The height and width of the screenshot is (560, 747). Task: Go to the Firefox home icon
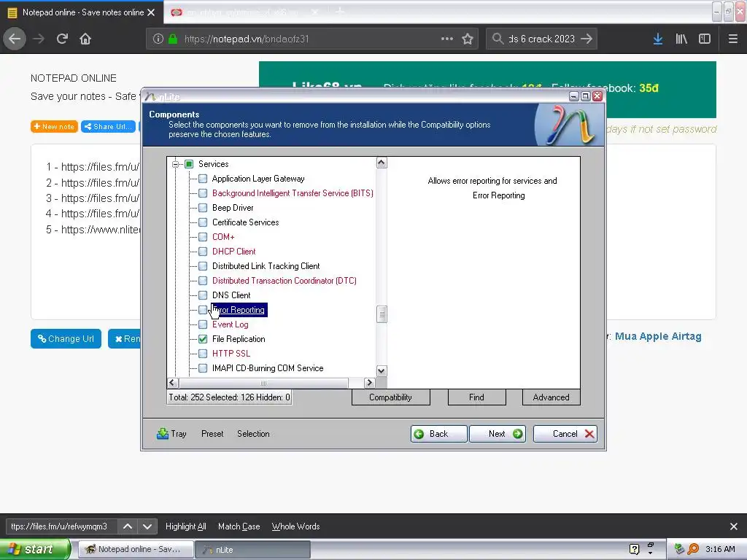(x=85, y=39)
